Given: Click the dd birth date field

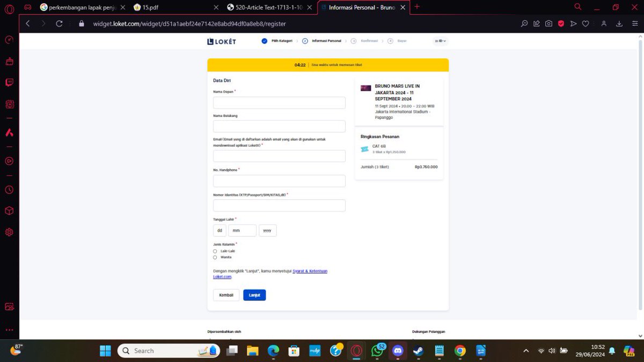Looking at the screenshot, I should (219, 230).
